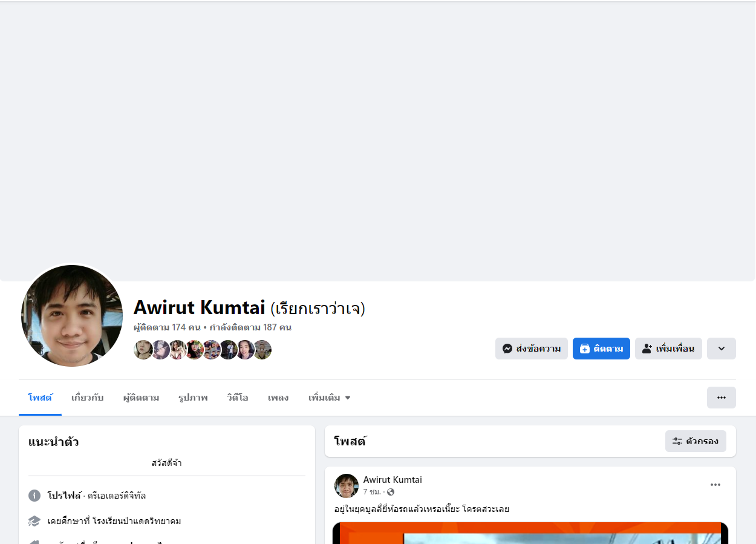Click the Messenger send message button

(x=531, y=349)
